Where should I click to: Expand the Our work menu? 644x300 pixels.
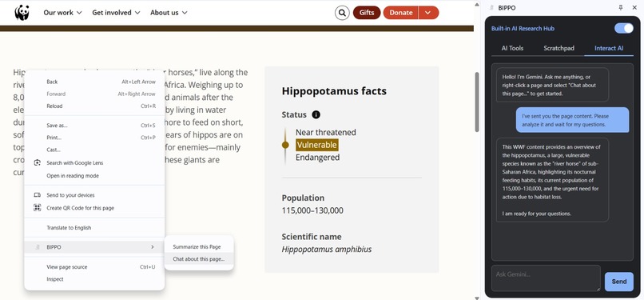tap(62, 13)
